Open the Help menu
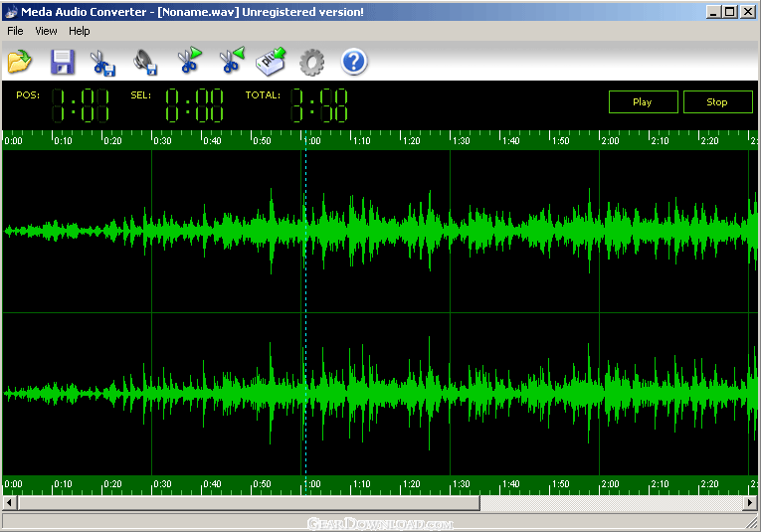Image resolution: width=761 pixels, height=532 pixels. point(80,31)
